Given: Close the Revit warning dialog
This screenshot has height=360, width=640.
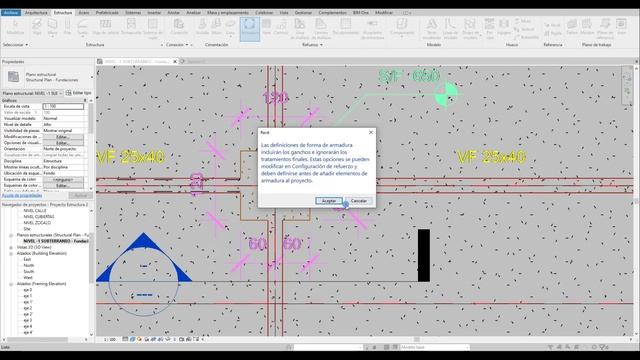Looking at the screenshot, I should 371,132.
